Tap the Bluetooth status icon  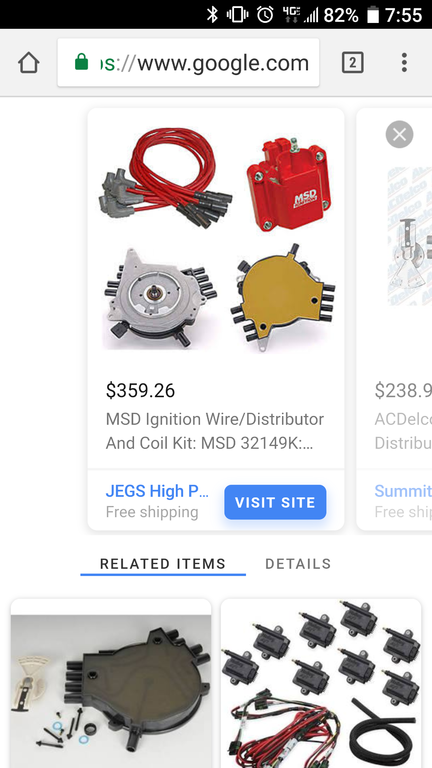(x=212, y=15)
